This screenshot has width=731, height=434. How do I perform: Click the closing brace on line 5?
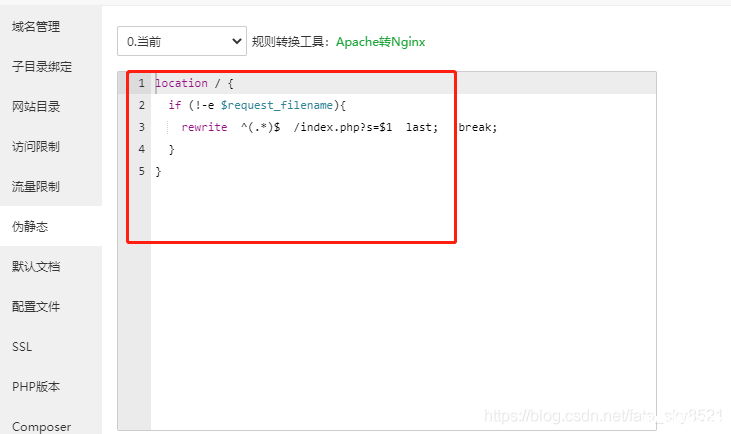click(x=158, y=171)
